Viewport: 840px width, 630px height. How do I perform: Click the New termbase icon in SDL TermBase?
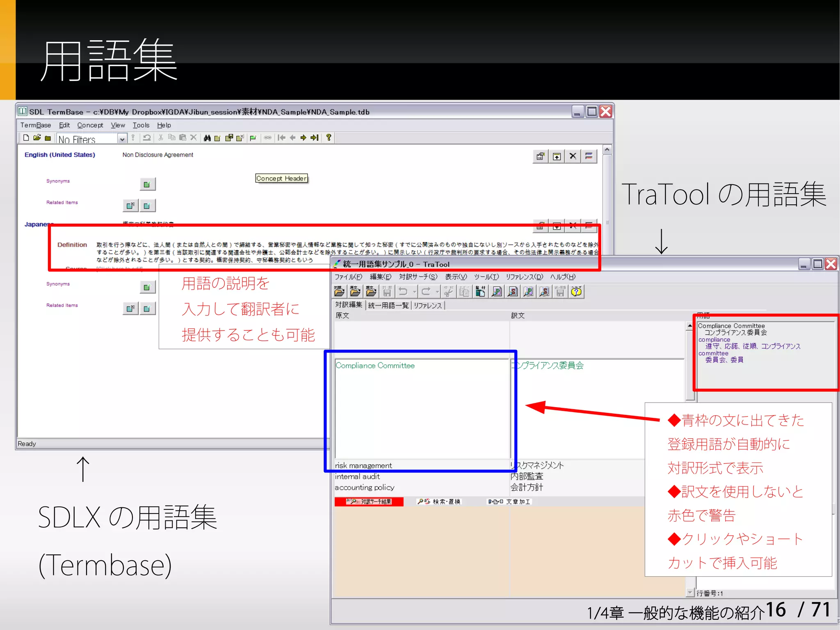pyautogui.click(x=26, y=138)
